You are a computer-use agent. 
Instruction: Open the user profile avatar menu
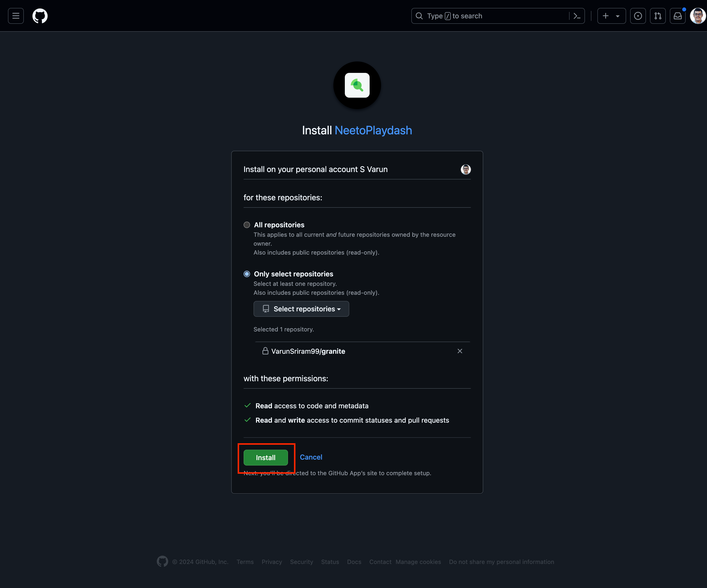698,16
